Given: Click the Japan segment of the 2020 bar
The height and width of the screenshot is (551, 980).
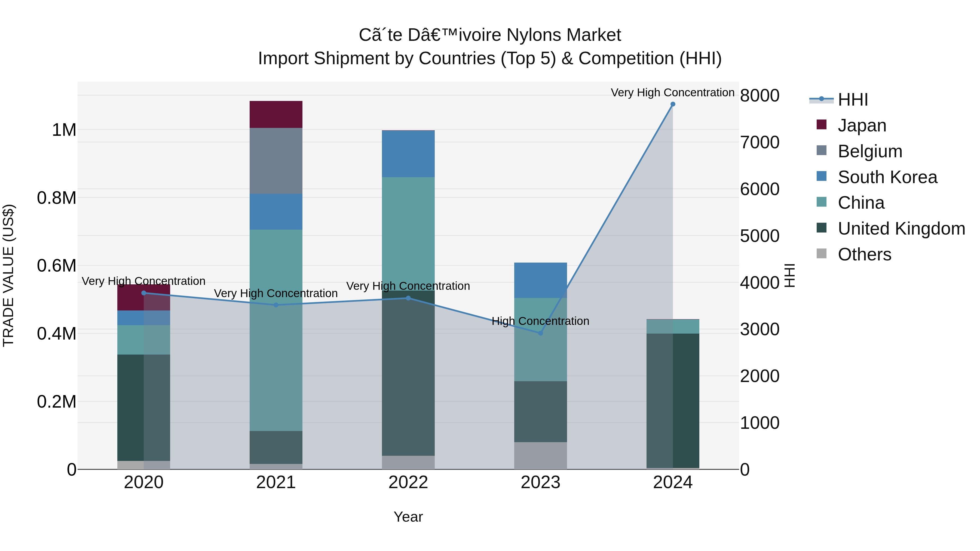Looking at the screenshot, I should (144, 298).
